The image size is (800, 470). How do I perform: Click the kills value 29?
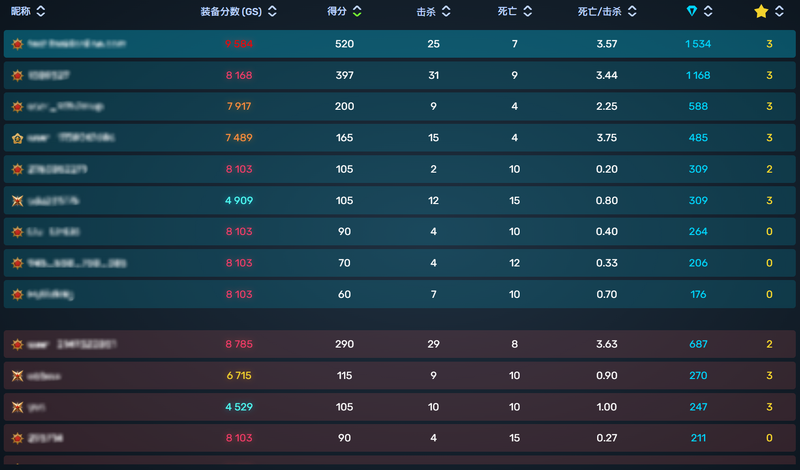(x=434, y=344)
